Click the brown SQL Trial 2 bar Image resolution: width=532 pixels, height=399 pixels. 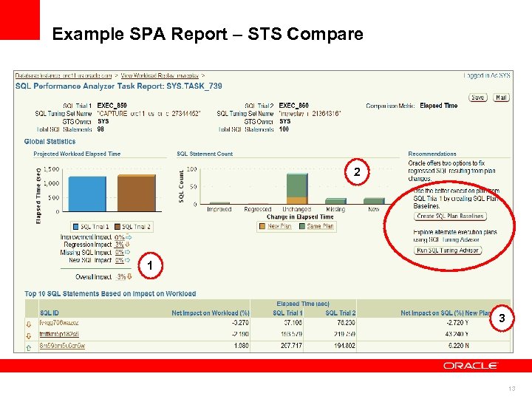coord(137,193)
